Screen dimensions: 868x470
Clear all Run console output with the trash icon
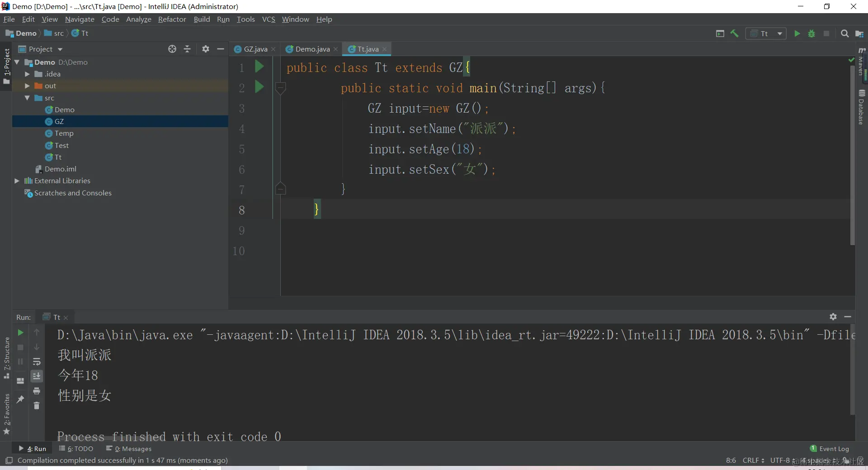[37, 405]
